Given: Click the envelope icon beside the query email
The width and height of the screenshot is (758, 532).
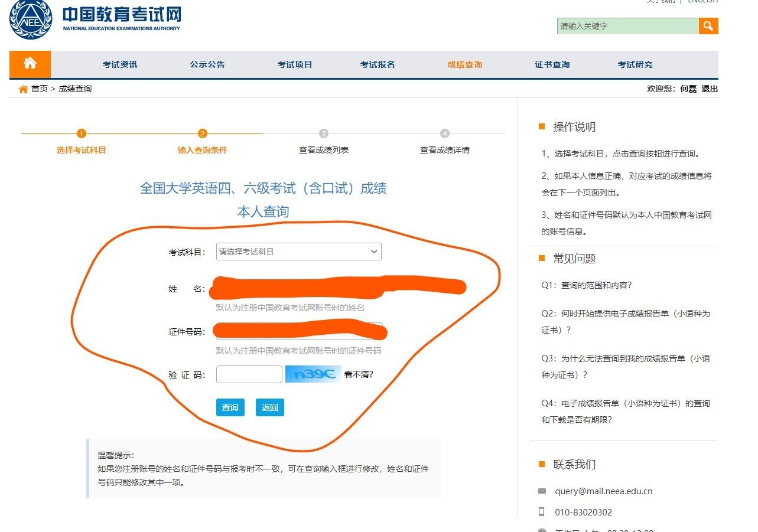Looking at the screenshot, I should (541, 490).
